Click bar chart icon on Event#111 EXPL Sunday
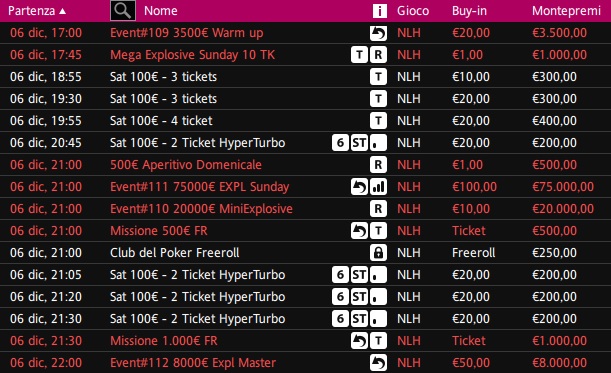The height and width of the screenshot is (373, 611). tap(378, 187)
